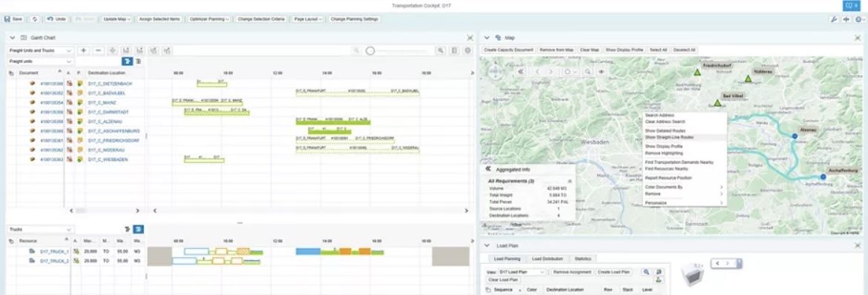This screenshot has height=295, width=868.
Task: Open the Color Documents By submenu
Action: pos(685,187)
